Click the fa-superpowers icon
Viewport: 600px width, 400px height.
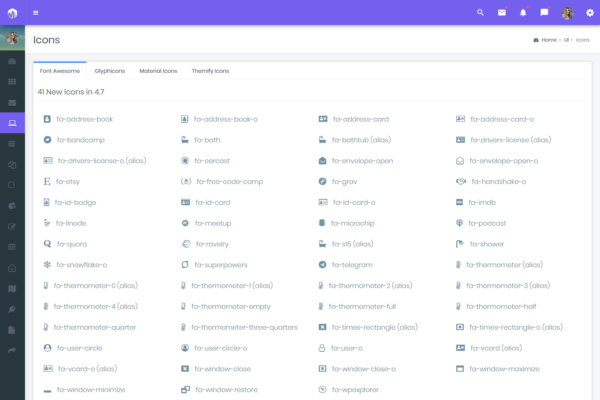coord(185,264)
